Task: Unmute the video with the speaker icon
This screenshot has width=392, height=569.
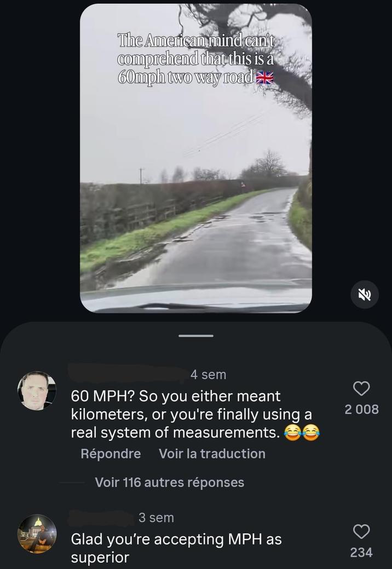Action: click(x=365, y=295)
